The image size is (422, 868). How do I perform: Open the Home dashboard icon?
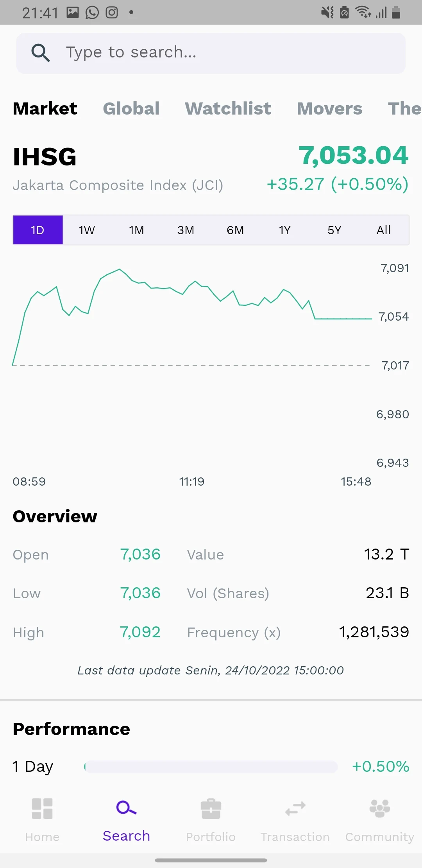42,809
